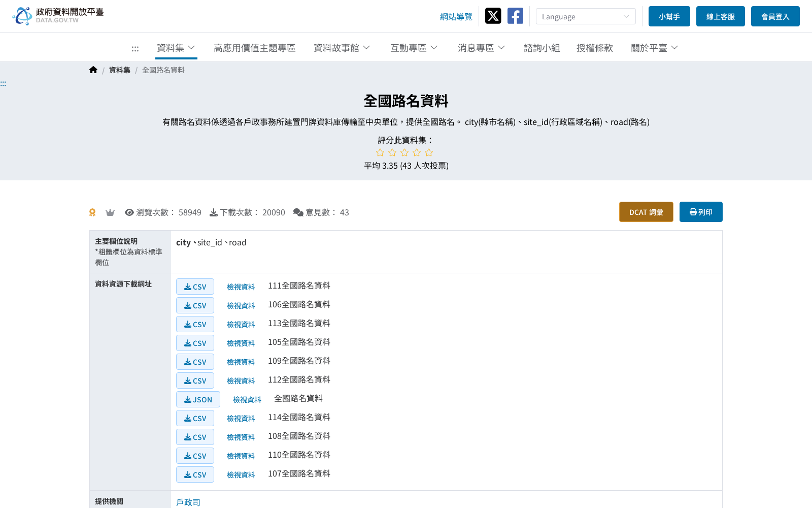Open 檢視資料 for 112全國路名資料
The height and width of the screenshot is (508, 812).
[241, 381]
